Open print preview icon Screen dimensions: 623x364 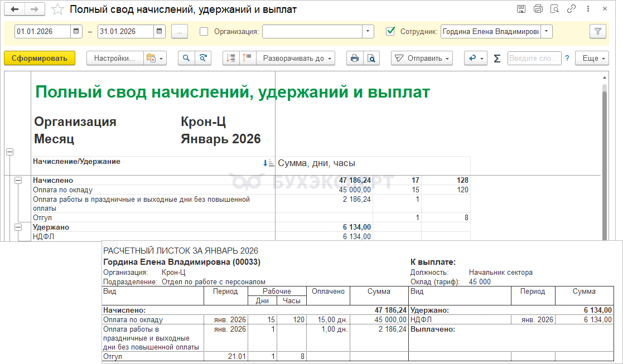(371, 58)
